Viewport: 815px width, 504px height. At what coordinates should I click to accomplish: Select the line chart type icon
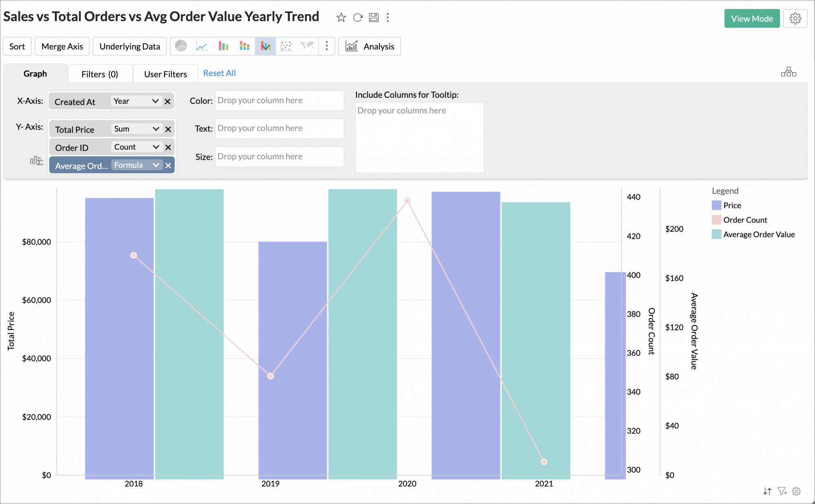(x=202, y=46)
